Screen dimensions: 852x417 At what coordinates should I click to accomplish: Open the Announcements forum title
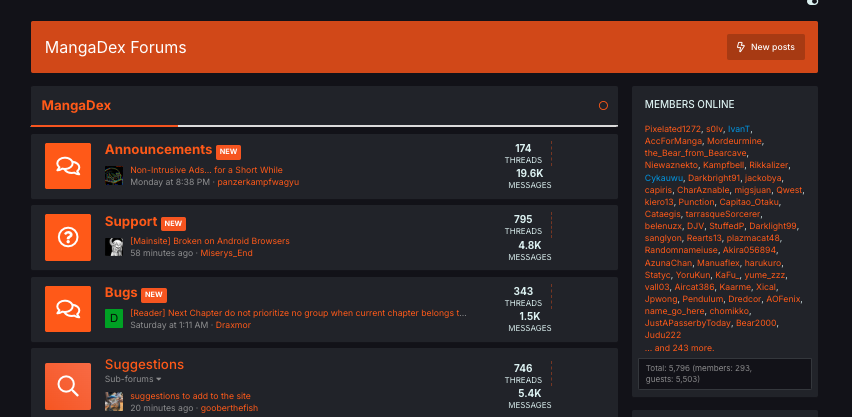(x=158, y=149)
